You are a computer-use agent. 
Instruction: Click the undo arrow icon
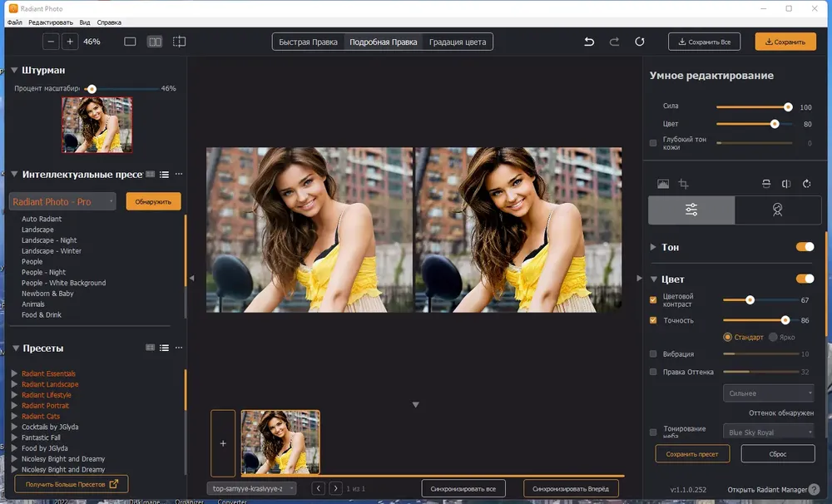click(589, 42)
